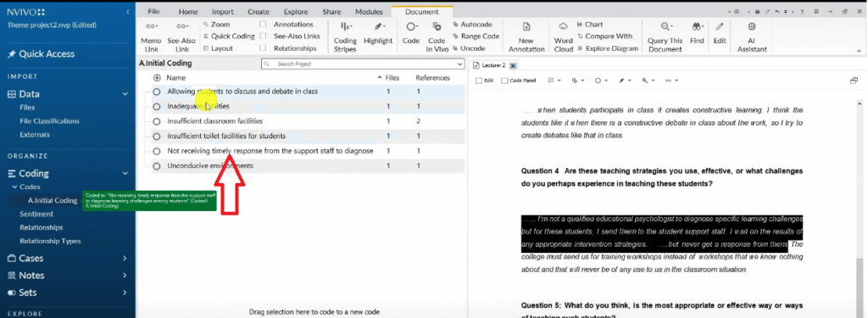The width and height of the screenshot is (868, 318).
Task: Click the Autocode option
Action: click(x=472, y=25)
